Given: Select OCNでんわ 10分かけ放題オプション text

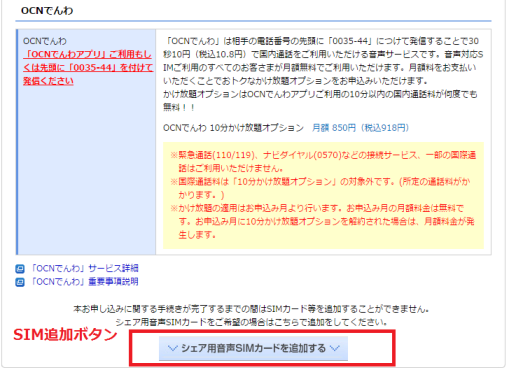Looking at the screenshot, I should tap(233, 128).
